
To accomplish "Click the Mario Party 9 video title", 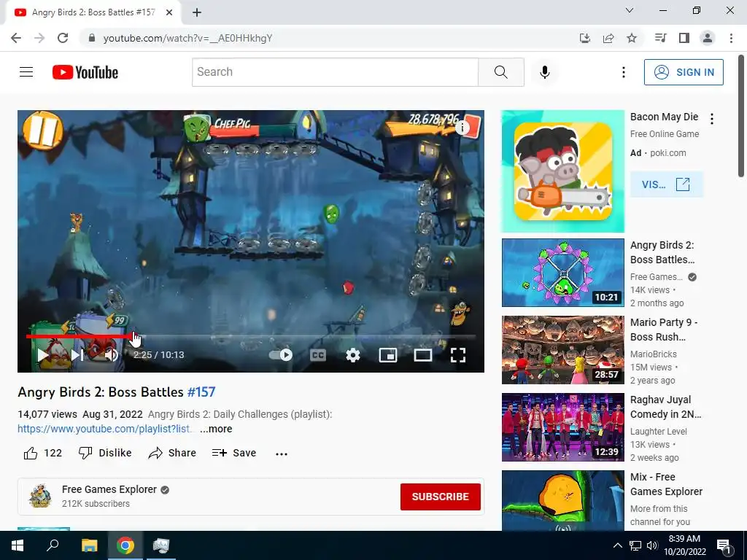I will tap(664, 330).
